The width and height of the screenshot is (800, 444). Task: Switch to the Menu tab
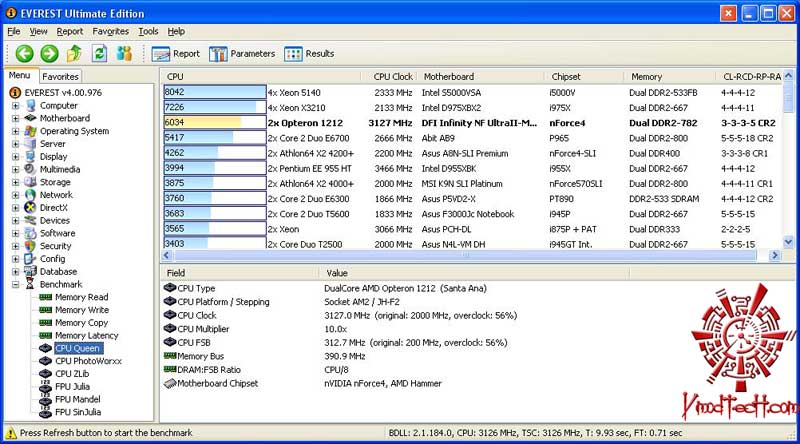tap(20, 75)
